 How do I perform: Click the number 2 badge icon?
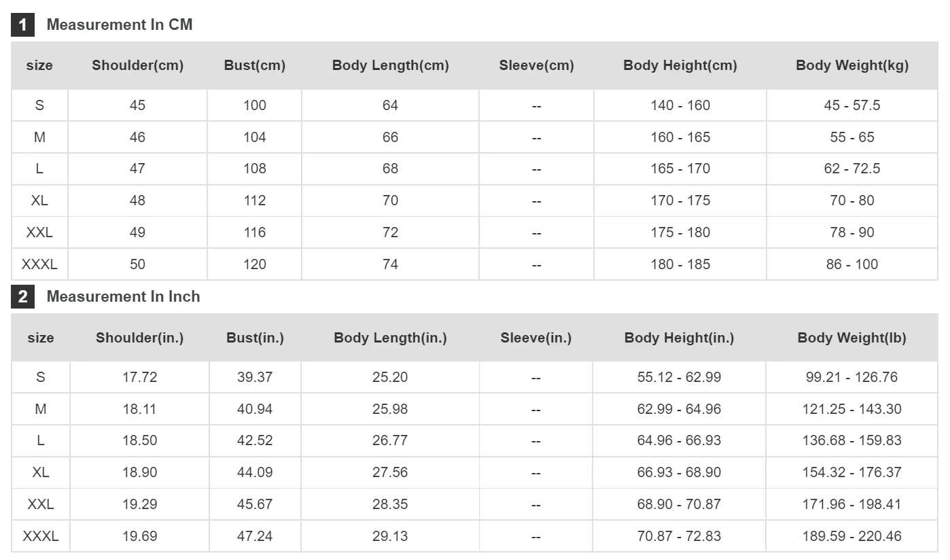click(22, 297)
